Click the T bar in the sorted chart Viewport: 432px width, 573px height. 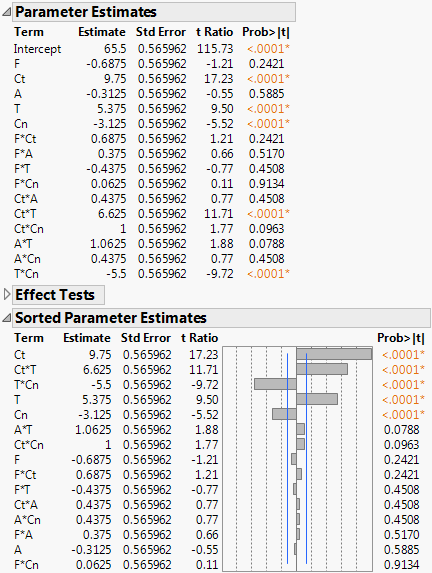317,399
